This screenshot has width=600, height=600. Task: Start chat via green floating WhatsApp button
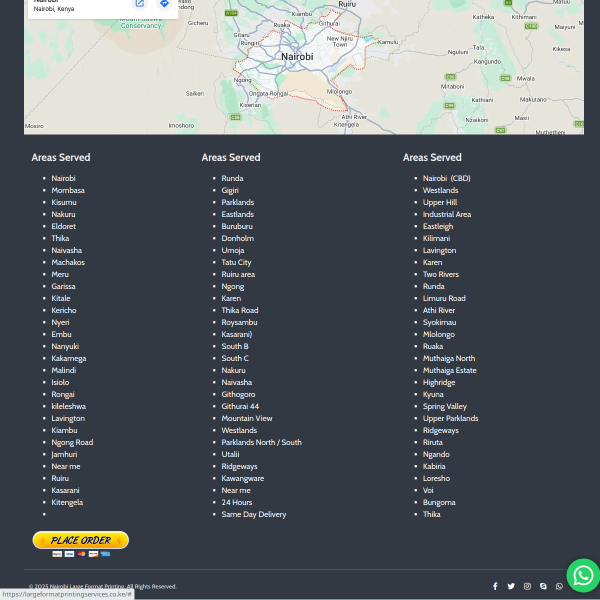click(583, 576)
